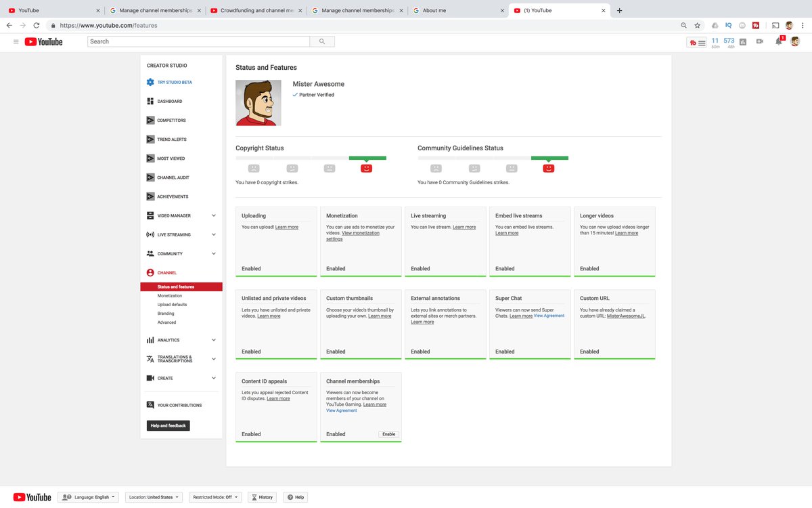Image resolution: width=812 pixels, height=508 pixels.
Task: Open a new browser tab
Action: pyautogui.click(x=619, y=10)
